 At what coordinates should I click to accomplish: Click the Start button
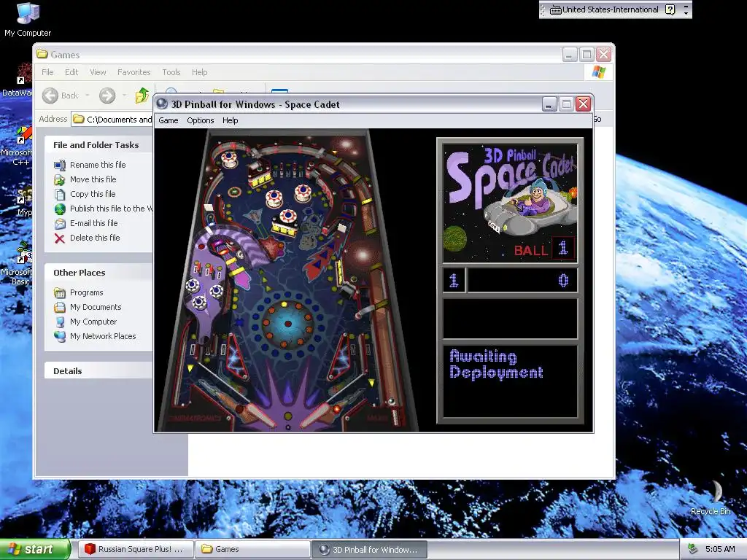coord(34,549)
